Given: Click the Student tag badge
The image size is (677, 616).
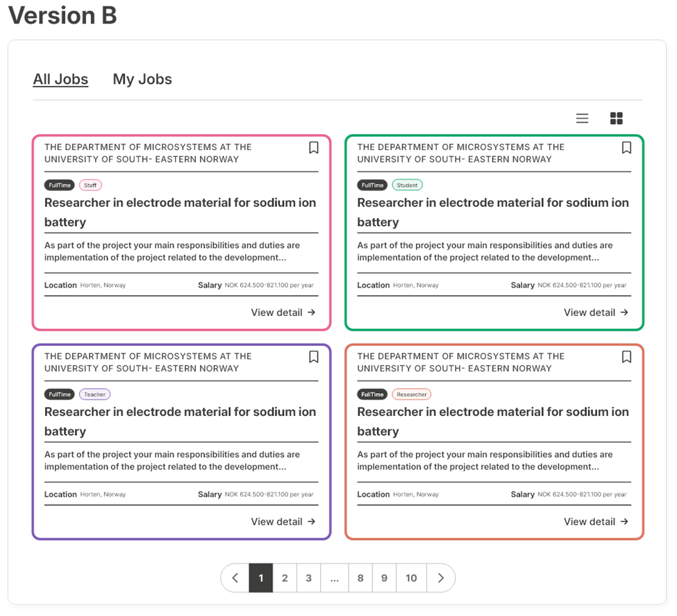Looking at the screenshot, I should click(407, 185).
